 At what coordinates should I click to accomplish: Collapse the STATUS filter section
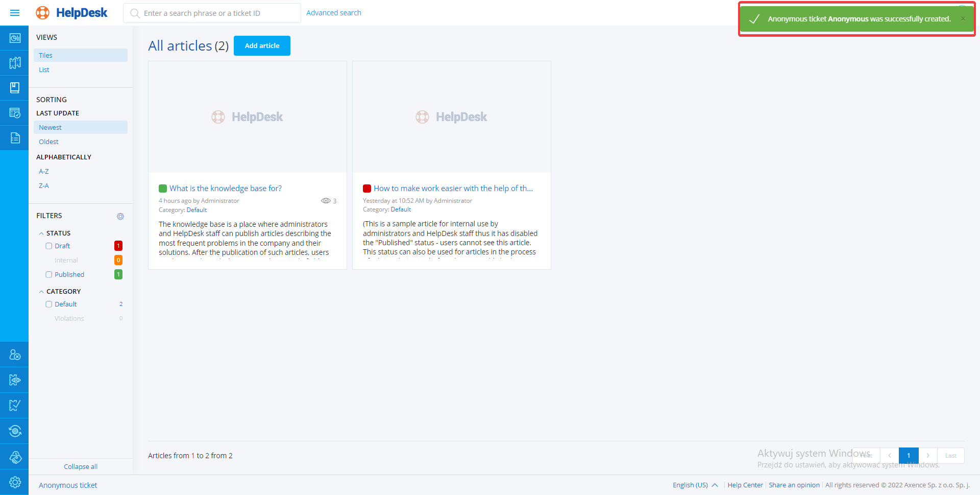point(41,233)
